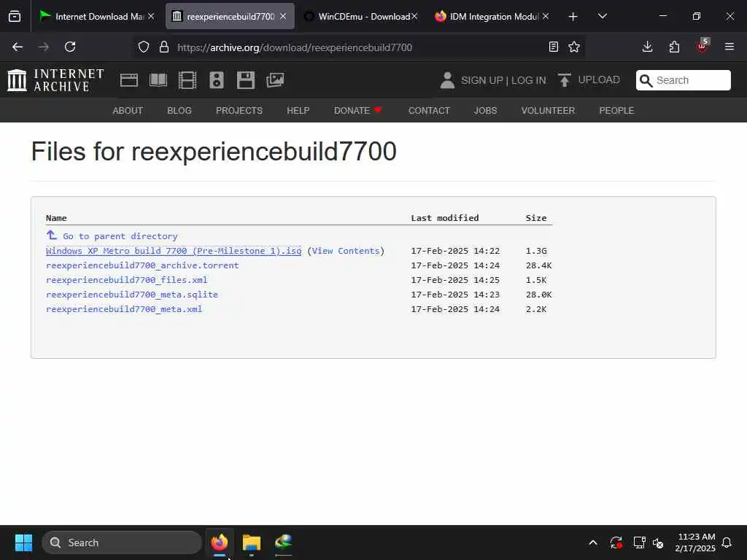Switch to the WinCDEmu - Download tab

point(359,16)
